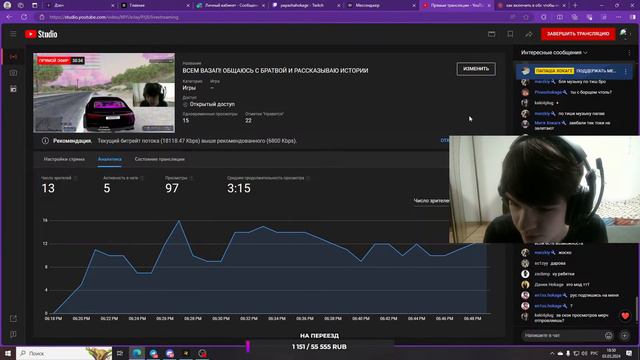
Task: Open Task View on the taskbar
Action: pos(120,353)
